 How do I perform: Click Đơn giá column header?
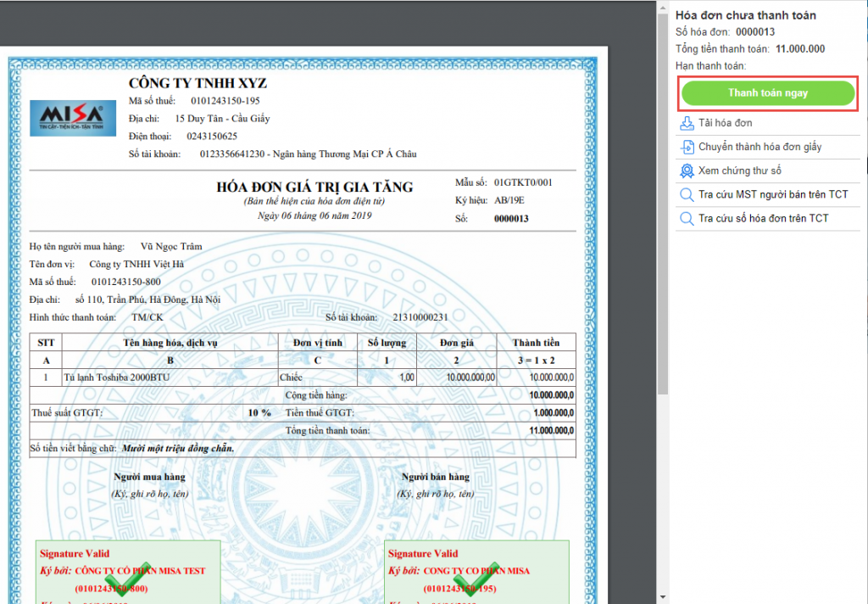coord(457,343)
